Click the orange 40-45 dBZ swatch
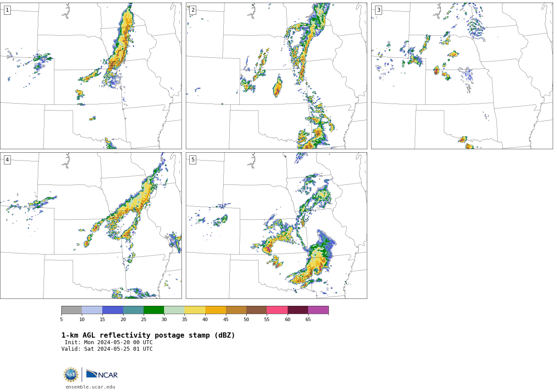Viewport: 557px width, 392px height. pos(215,310)
